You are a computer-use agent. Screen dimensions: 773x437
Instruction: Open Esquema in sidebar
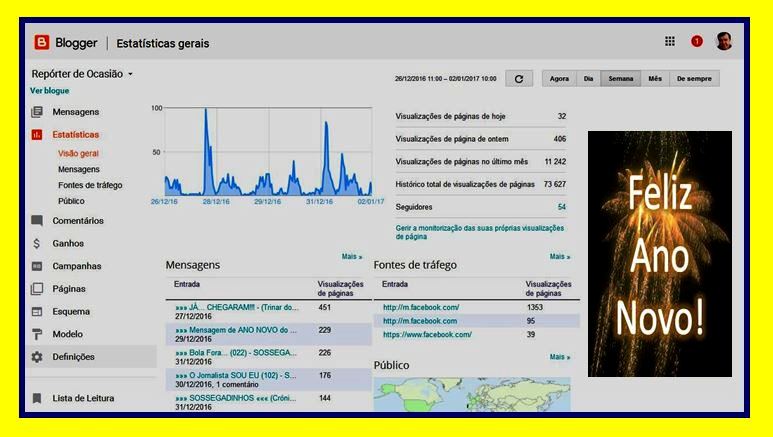click(x=71, y=311)
